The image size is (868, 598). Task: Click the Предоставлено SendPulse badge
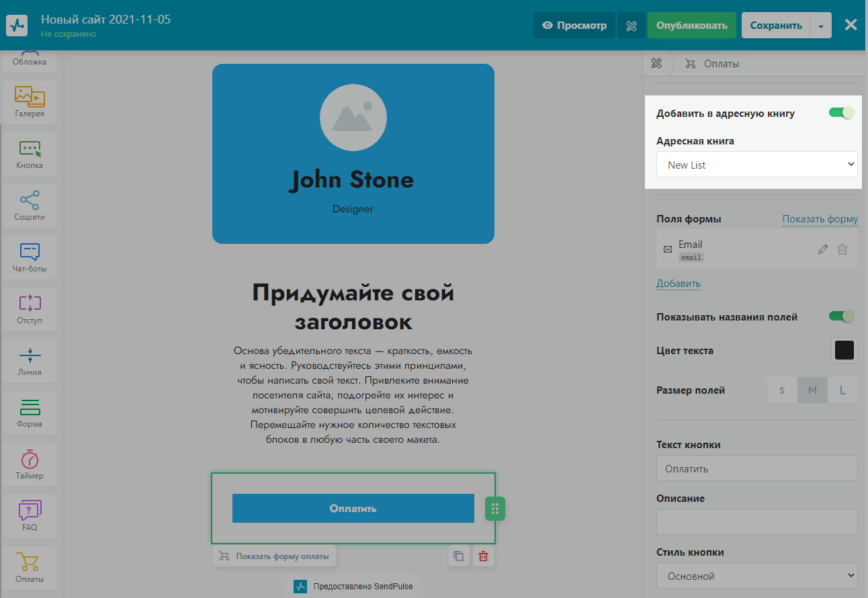pos(353,586)
